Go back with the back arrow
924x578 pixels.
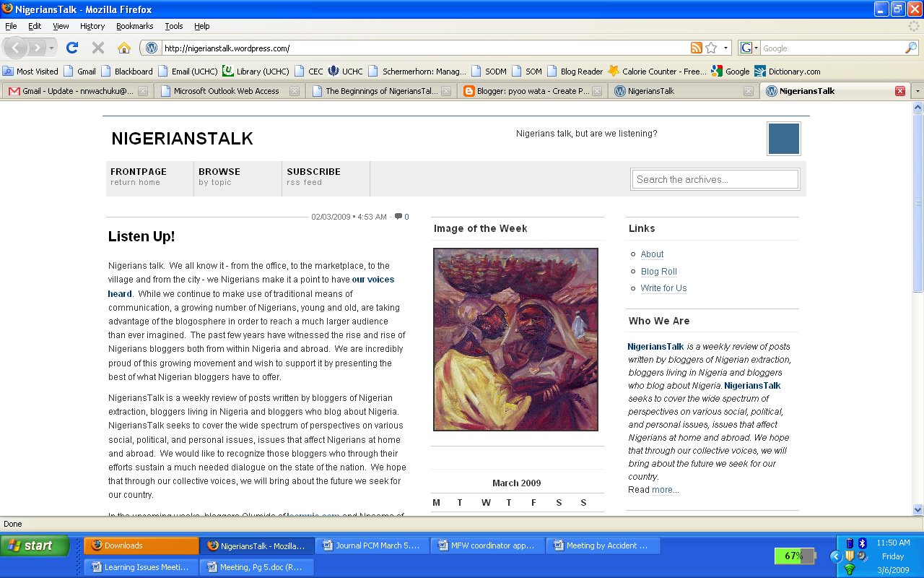point(16,48)
